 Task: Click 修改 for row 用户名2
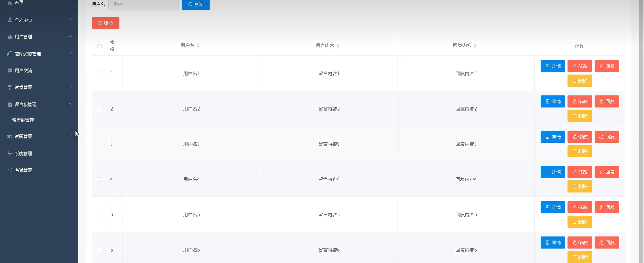pyautogui.click(x=580, y=101)
